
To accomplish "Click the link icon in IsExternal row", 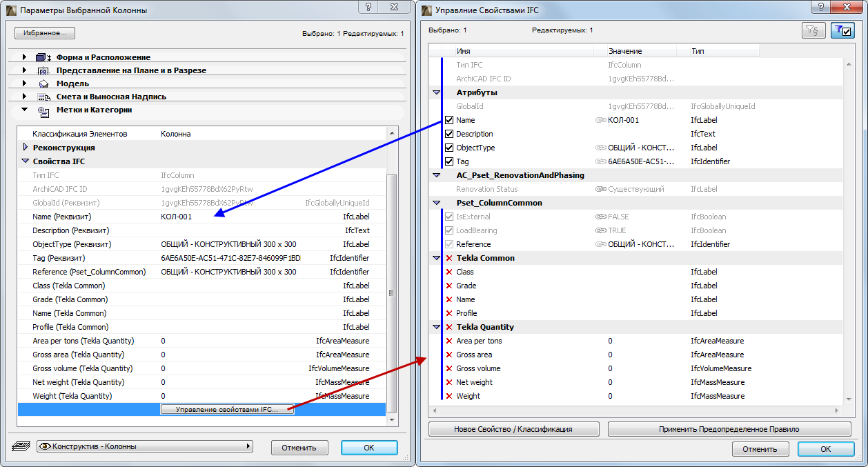I will click(600, 217).
